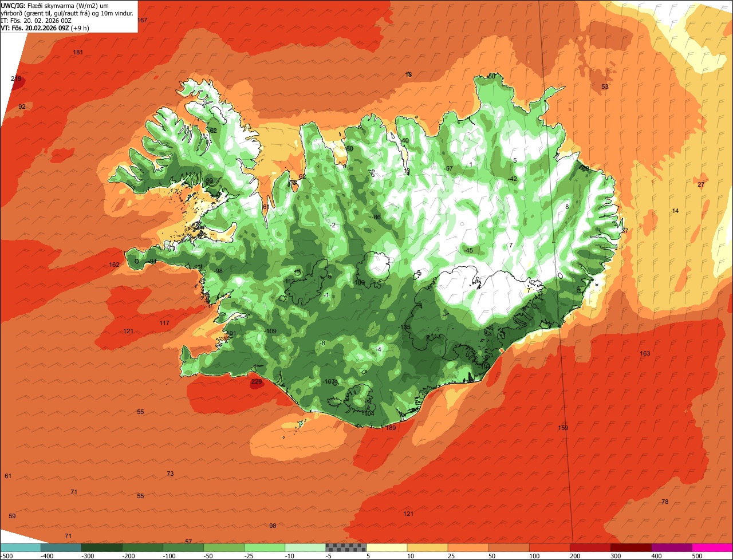Pick the orange 25 to 50 legend swatch
Viewport: 733px width, 560px height.
[467, 547]
